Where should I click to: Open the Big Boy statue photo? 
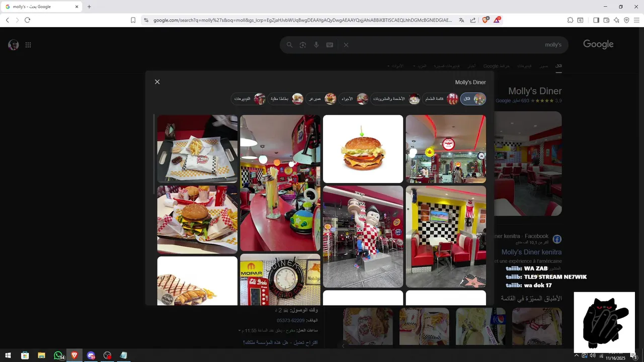363,236
